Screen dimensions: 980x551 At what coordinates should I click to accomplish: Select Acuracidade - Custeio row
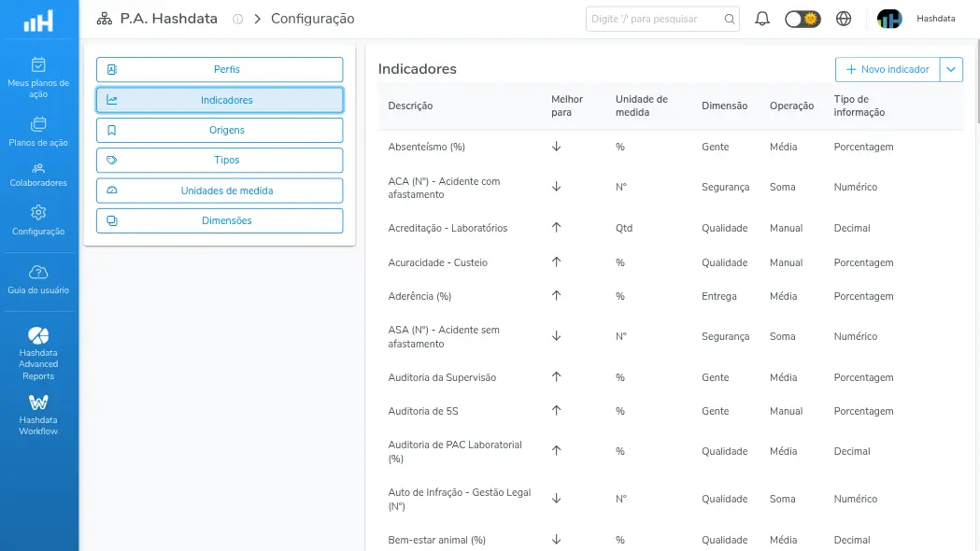click(671, 262)
